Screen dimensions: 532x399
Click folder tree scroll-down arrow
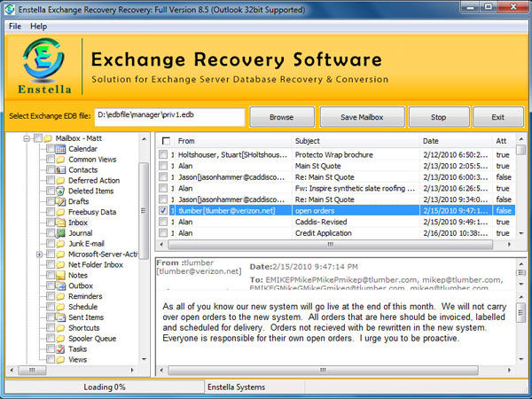point(144,359)
